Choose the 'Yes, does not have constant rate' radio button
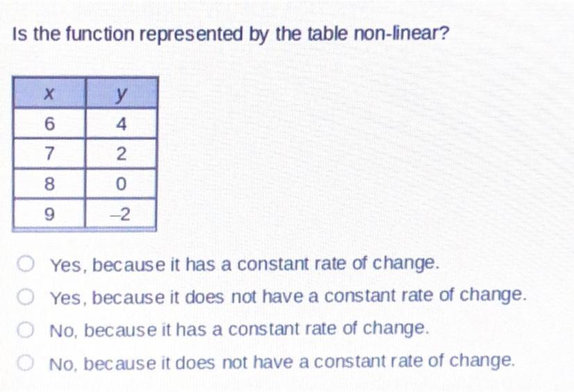This screenshot has width=574, height=392. coord(26,297)
